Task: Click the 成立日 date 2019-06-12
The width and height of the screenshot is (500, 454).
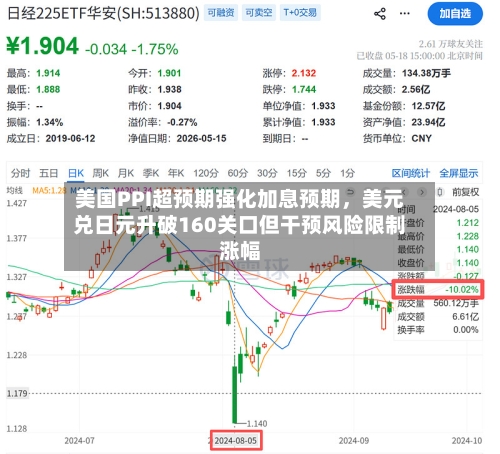Action: tap(70, 138)
